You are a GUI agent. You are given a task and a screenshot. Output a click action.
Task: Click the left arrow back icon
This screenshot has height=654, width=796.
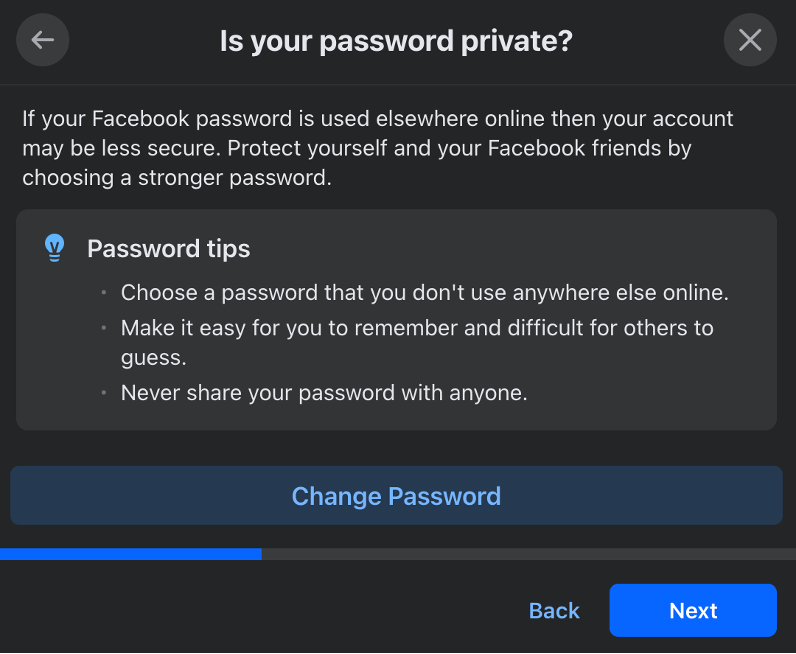click(43, 40)
